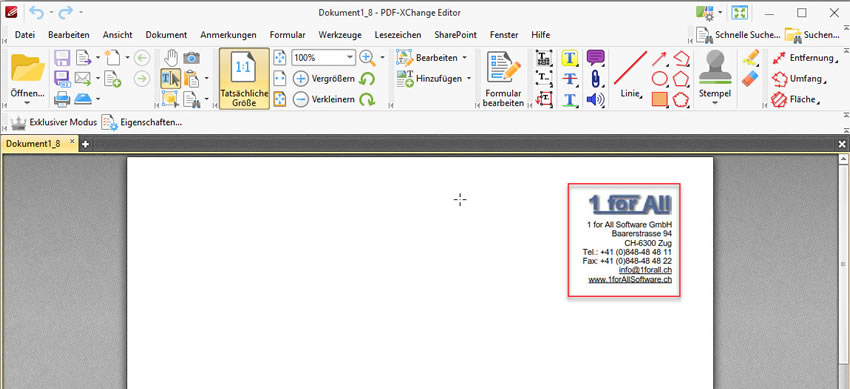Select the Polygon pentagon tool
Viewport: 850px width, 389px height.
click(x=680, y=79)
